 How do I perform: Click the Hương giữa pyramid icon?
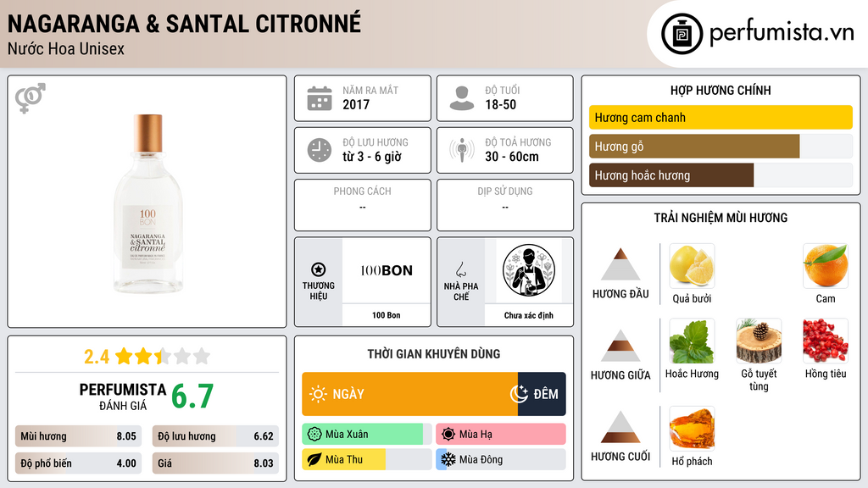pos(620,346)
